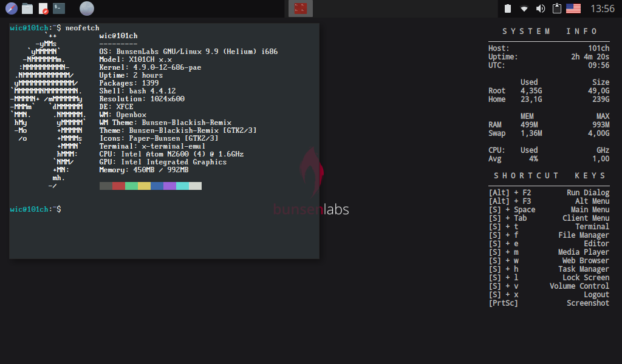Open the volume speaker tray icon
This screenshot has width=622, height=364.
(x=540, y=8)
